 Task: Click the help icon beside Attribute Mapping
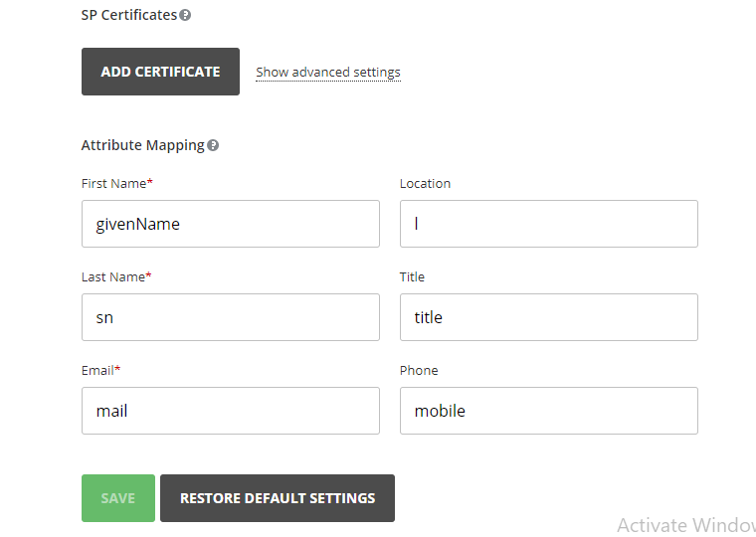coord(213,145)
